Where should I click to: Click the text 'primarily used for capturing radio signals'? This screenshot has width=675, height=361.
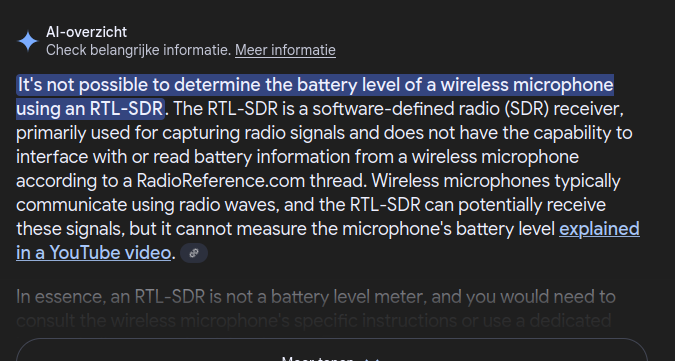pyautogui.click(x=180, y=133)
